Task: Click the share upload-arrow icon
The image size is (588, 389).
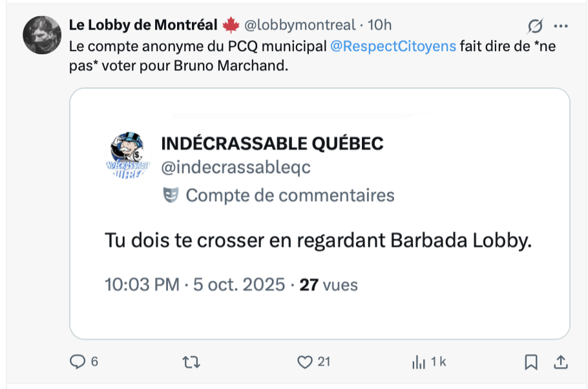Action: coord(561,363)
